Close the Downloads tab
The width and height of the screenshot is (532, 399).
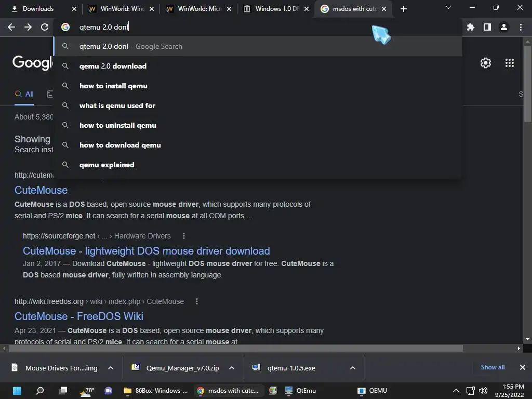click(74, 9)
